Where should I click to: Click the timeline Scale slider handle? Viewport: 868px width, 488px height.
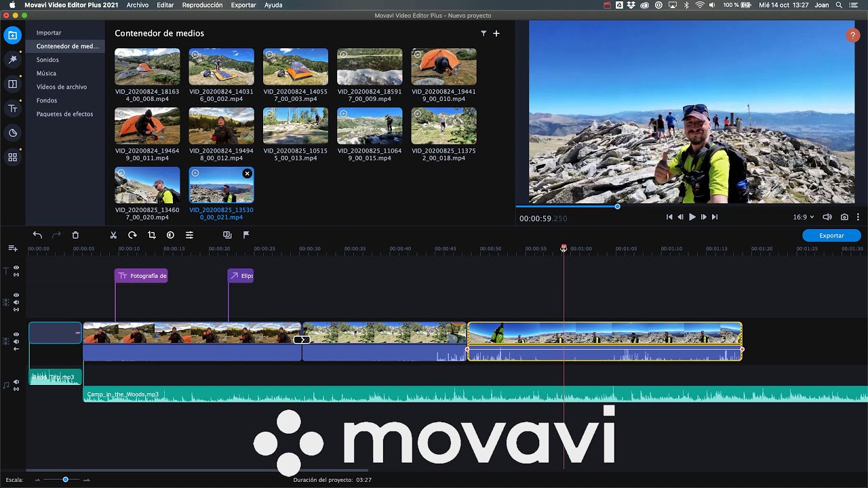pos(65,480)
